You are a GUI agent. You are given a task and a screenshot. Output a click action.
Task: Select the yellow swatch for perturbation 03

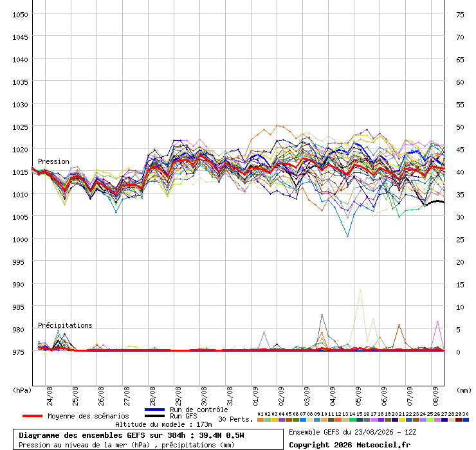click(275, 420)
